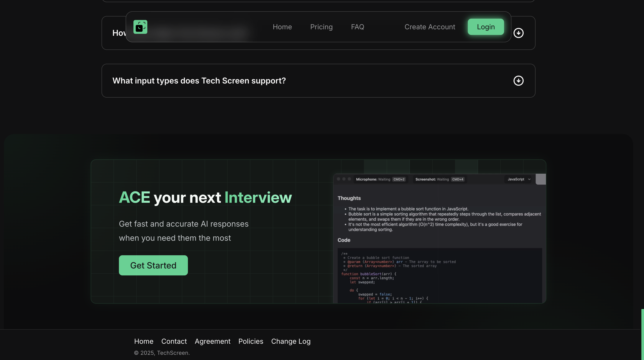
Task: Click the CMD+4 screenshot shortcut badge
Action: click(457, 179)
